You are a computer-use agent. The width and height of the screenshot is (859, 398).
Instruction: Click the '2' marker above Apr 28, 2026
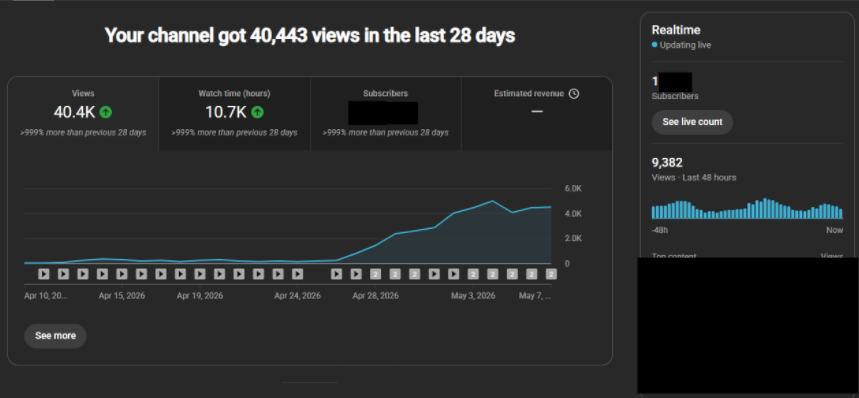tap(375, 274)
